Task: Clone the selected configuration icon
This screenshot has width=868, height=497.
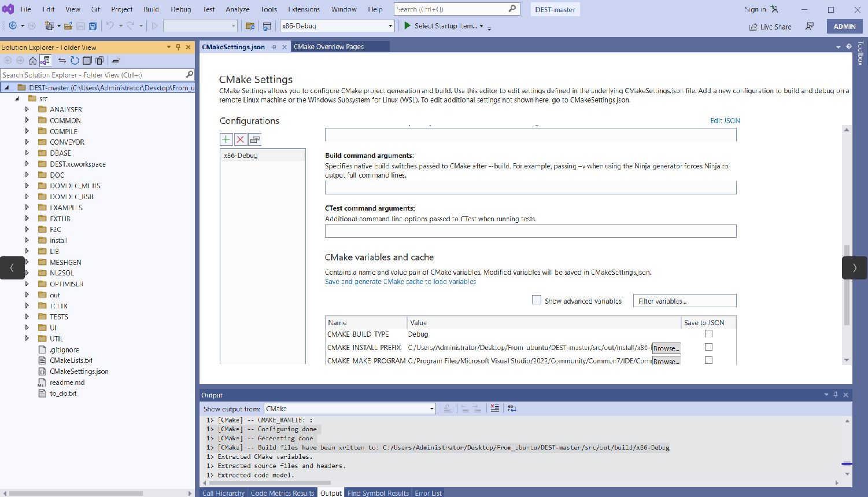Action: [254, 139]
